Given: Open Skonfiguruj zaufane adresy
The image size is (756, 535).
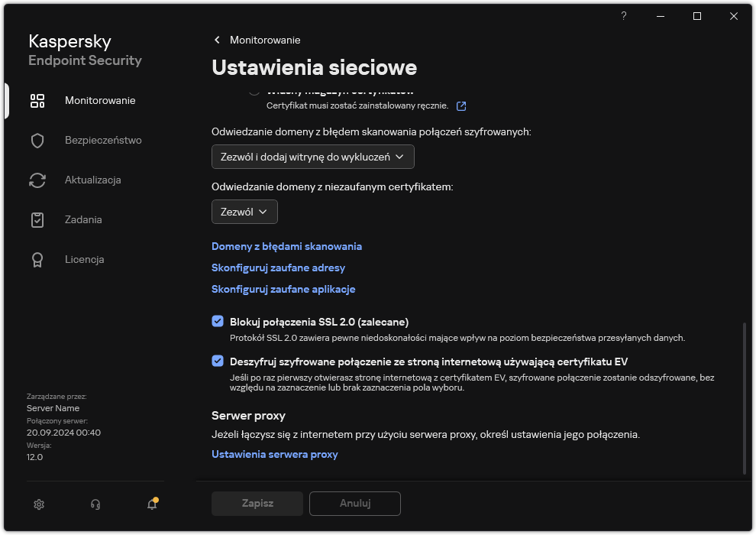Looking at the screenshot, I should pyautogui.click(x=279, y=267).
